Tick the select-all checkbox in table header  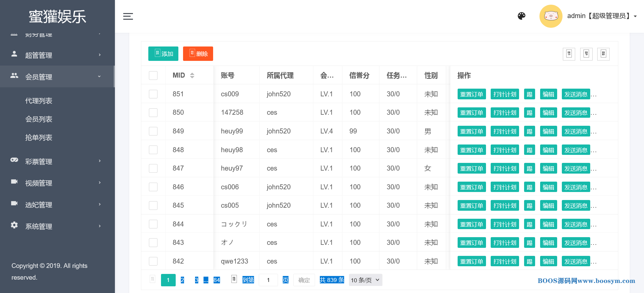pyautogui.click(x=153, y=76)
